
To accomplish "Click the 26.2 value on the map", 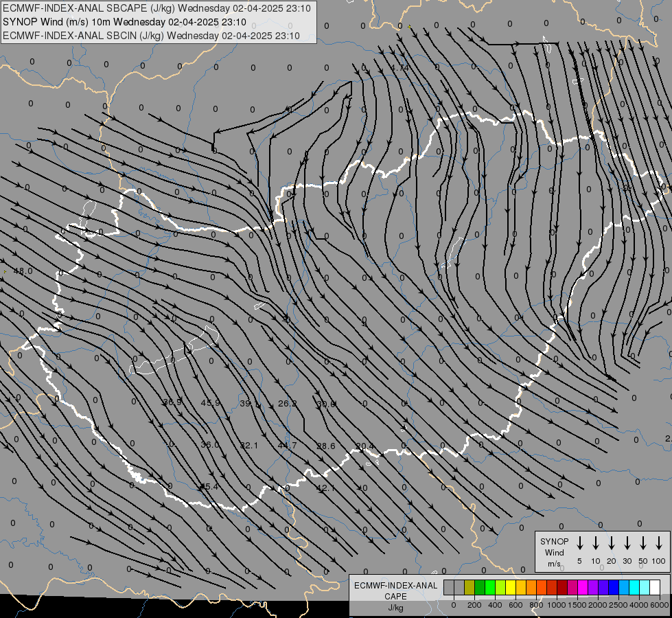I will point(287,403).
